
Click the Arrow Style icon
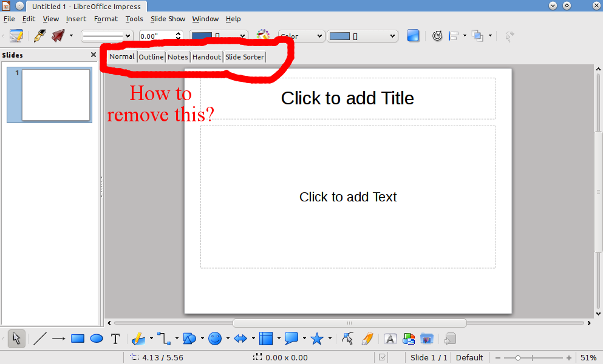[58, 36]
